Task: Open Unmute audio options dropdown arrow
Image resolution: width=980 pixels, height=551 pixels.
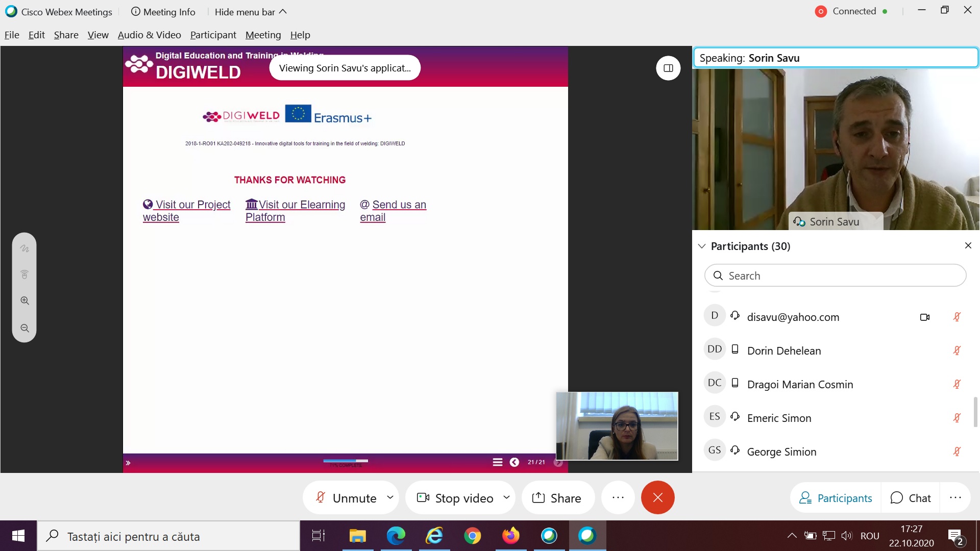Action: [x=390, y=497]
